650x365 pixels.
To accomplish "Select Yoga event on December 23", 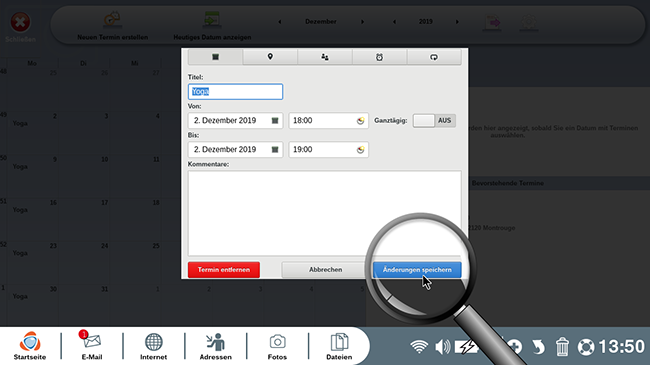I will tap(20, 253).
